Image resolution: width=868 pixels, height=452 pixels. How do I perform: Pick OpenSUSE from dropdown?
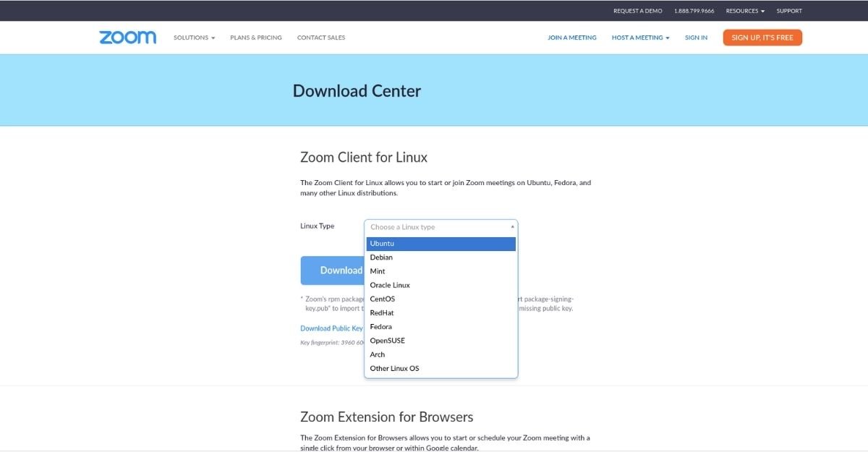(x=441, y=341)
